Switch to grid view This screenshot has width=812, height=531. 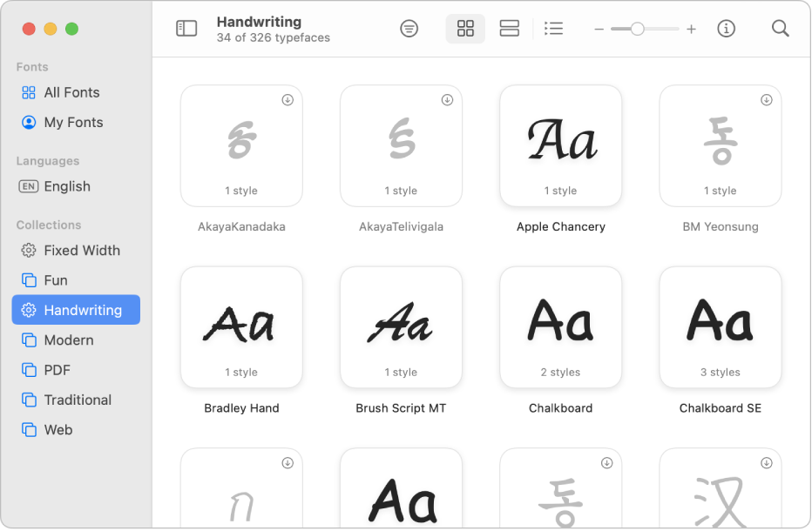point(465,29)
